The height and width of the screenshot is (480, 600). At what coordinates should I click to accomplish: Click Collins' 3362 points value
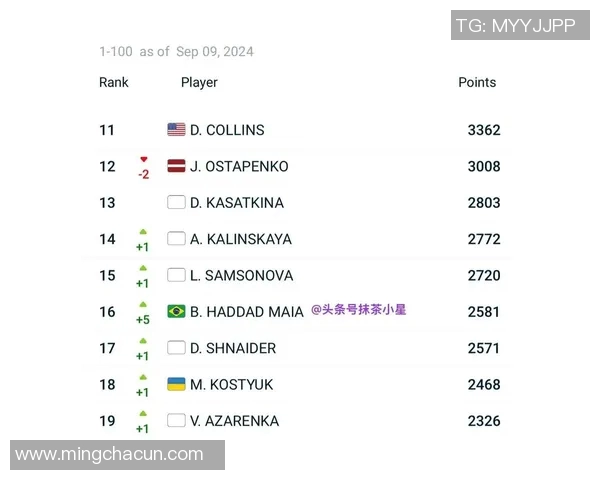(484, 130)
